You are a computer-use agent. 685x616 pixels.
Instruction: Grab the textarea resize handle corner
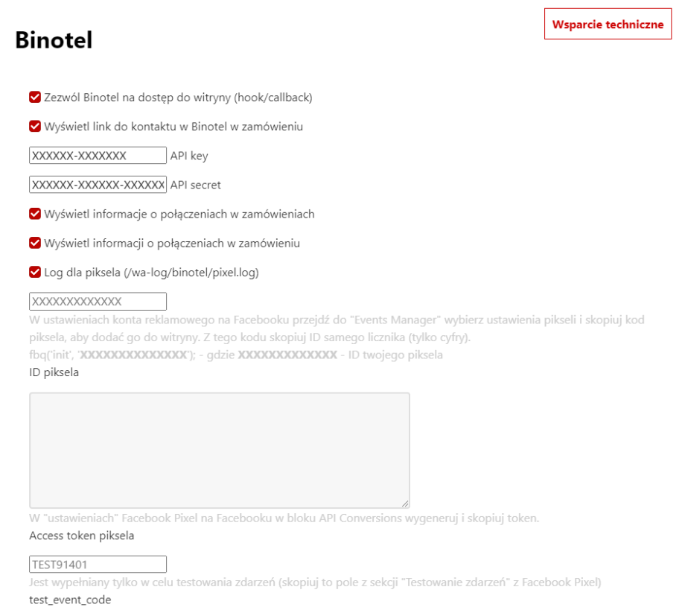click(406, 504)
